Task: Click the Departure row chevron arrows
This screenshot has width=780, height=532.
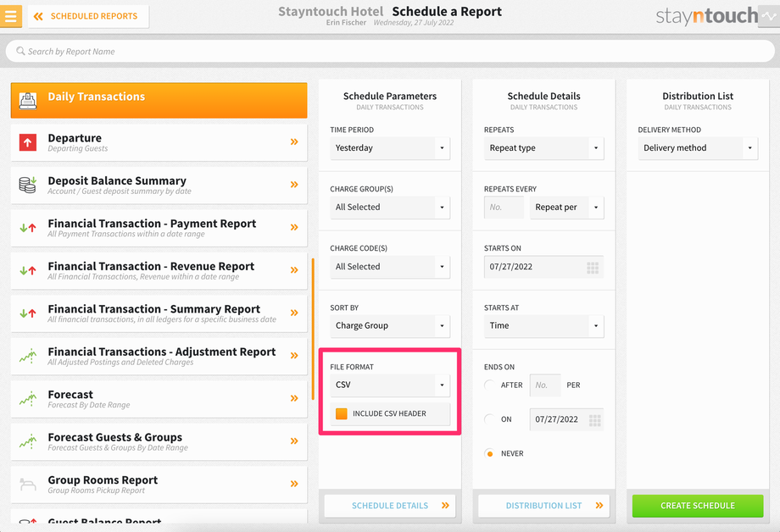Action: point(294,141)
